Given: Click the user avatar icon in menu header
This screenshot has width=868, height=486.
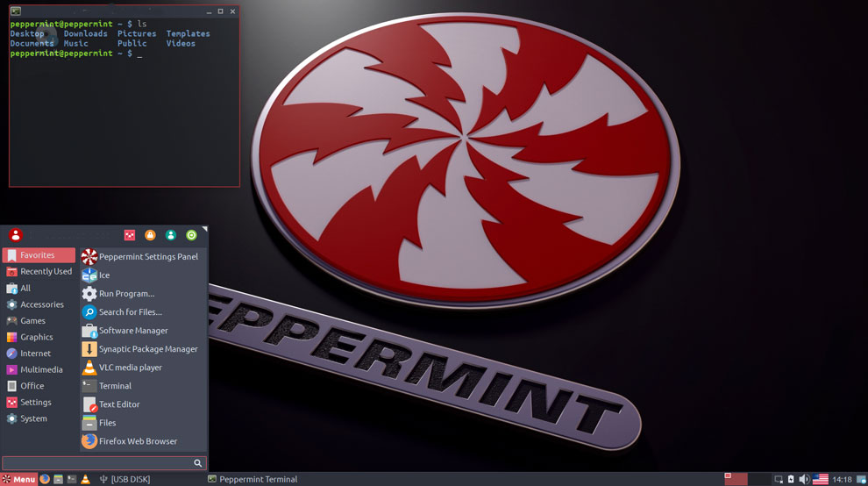Looking at the screenshot, I should (x=16, y=235).
